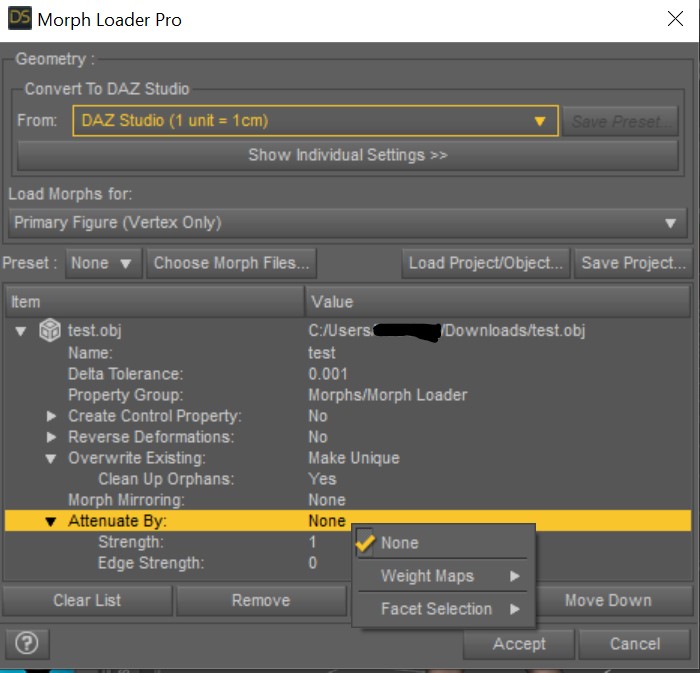
Task: Open the help question mark button
Action: click(27, 643)
